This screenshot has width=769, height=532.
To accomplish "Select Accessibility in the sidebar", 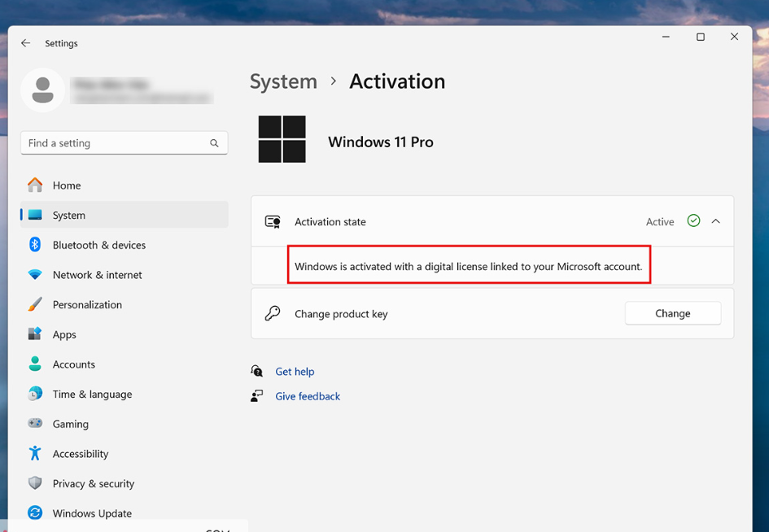I will pyautogui.click(x=80, y=454).
